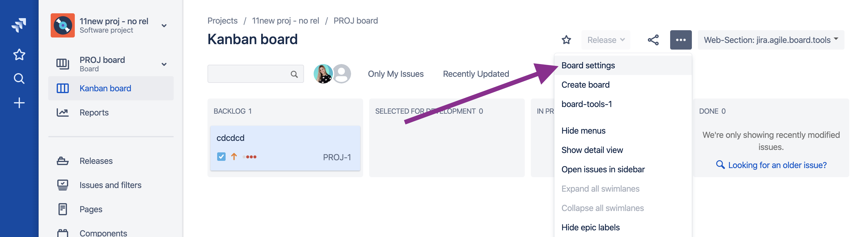Click the board search input field
This screenshot has width=868, height=237.
pyautogui.click(x=249, y=74)
